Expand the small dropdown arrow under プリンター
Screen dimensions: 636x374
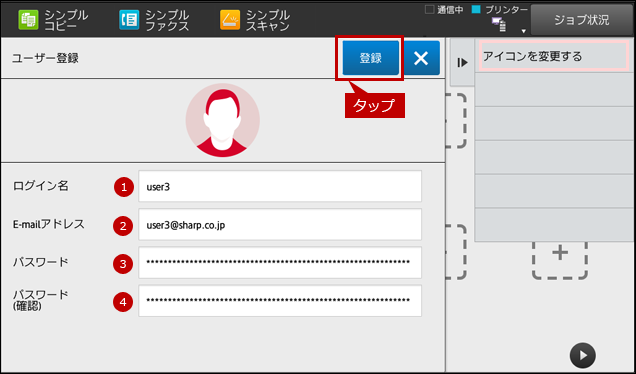[524, 31]
